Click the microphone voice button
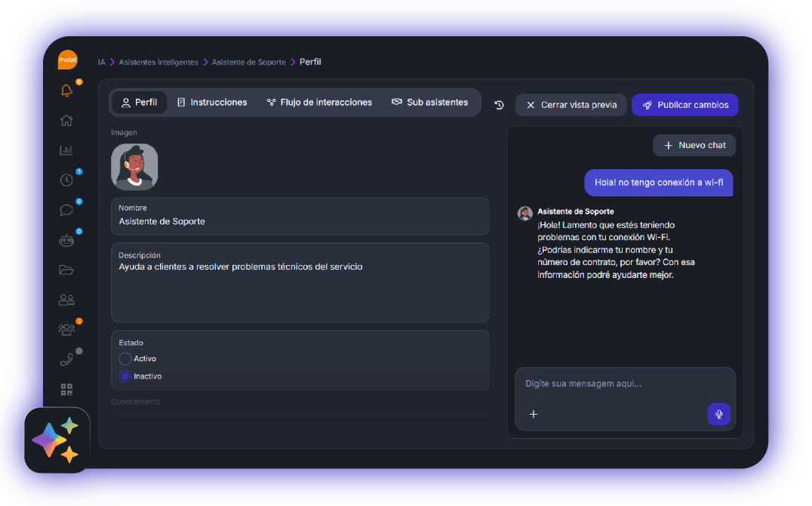 (718, 414)
